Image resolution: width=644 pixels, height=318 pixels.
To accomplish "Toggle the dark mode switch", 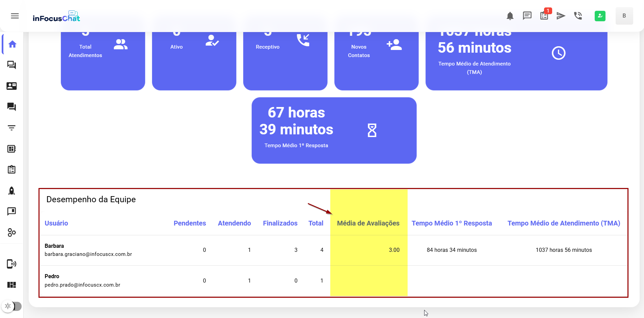I will click(x=12, y=306).
